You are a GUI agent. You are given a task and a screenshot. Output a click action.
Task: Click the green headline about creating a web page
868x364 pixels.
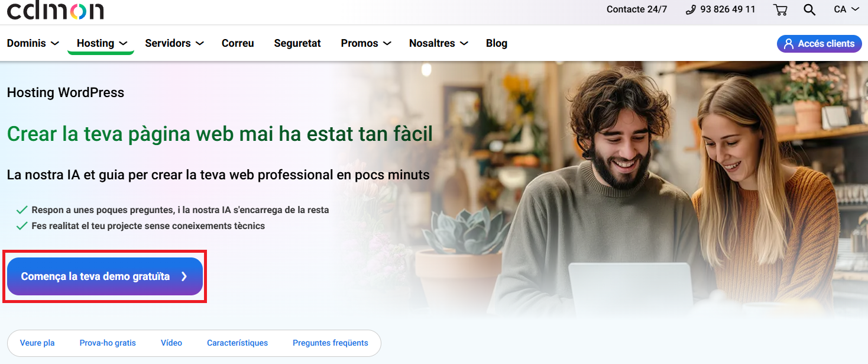click(x=219, y=134)
